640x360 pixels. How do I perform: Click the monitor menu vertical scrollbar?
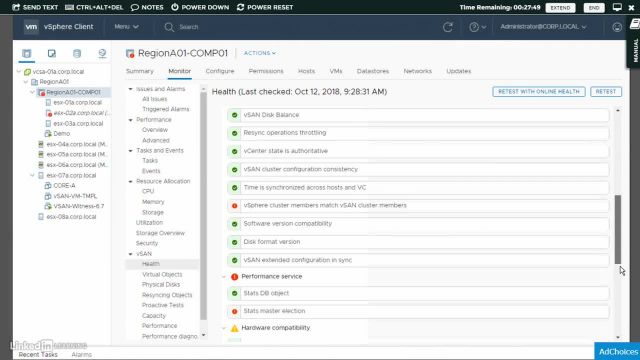click(203, 206)
